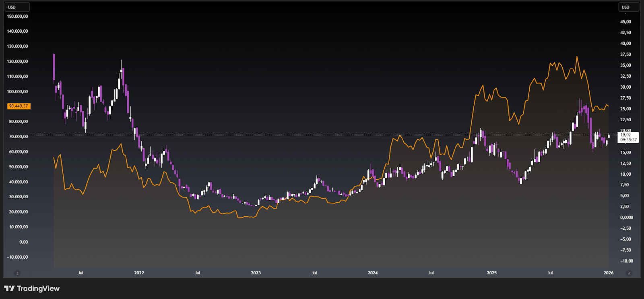Click the 2024 time axis label
This screenshot has width=644, height=299.
click(x=373, y=273)
